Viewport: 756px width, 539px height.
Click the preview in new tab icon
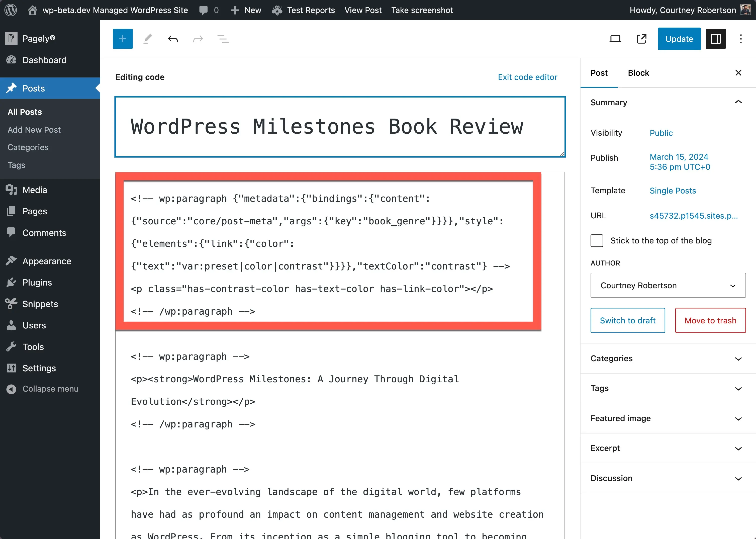(x=642, y=39)
